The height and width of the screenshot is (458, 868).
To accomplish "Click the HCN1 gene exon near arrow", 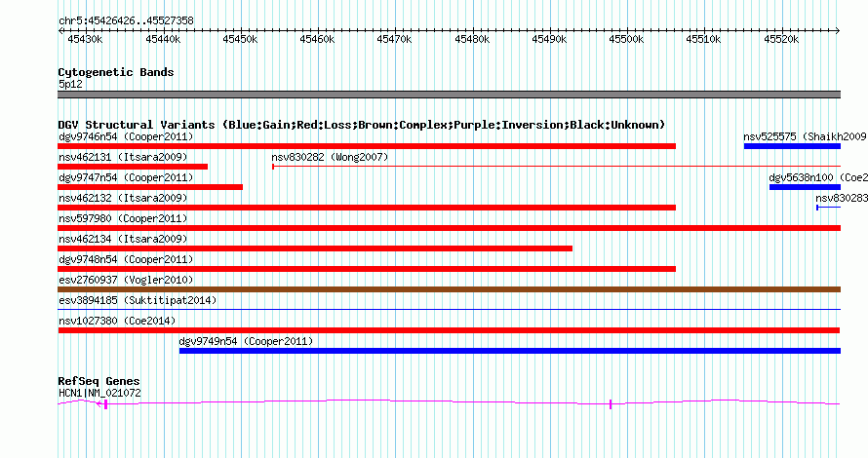I will pos(105,404).
